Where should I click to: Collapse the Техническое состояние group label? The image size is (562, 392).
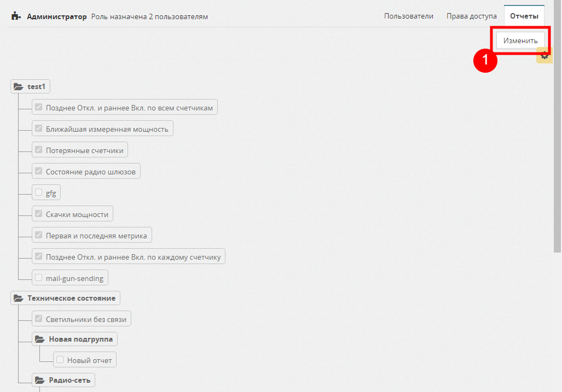pyautogui.click(x=71, y=299)
